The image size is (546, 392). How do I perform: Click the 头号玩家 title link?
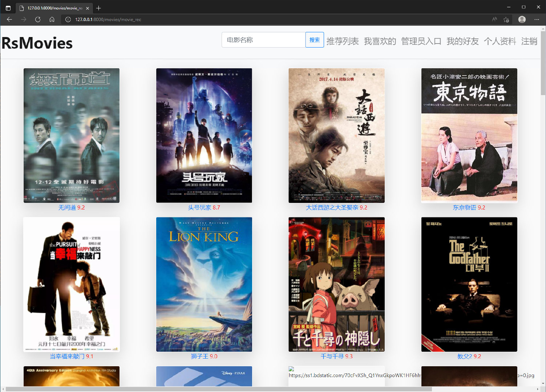click(x=199, y=208)
